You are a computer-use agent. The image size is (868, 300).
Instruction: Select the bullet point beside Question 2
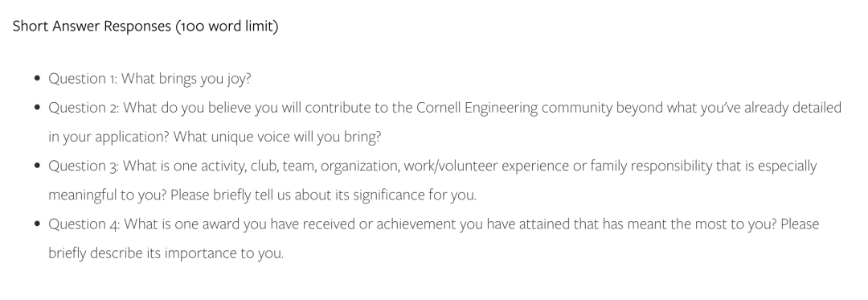pos(37,108)
